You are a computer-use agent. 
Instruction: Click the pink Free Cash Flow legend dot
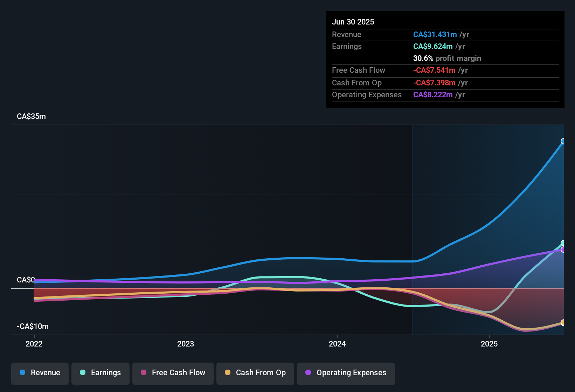point(143,373)
